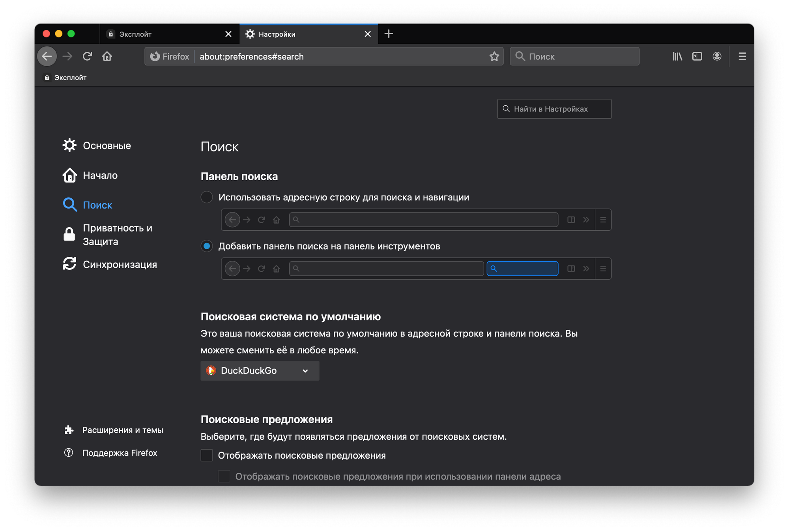Open the hamburger application menu
Image resolution: width=789 pixels, height=532 pixels.
[742, 56]
